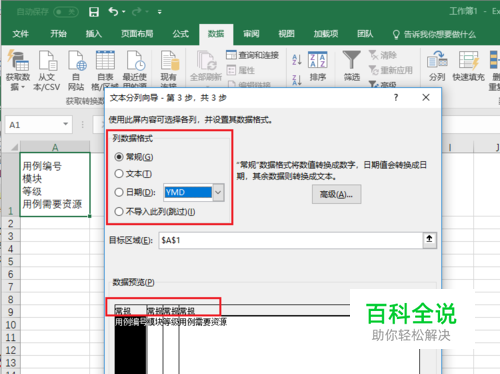Select cell A1 containing 用例编号
The width and height of the screenshot is (500, 374).
(55, 185)
